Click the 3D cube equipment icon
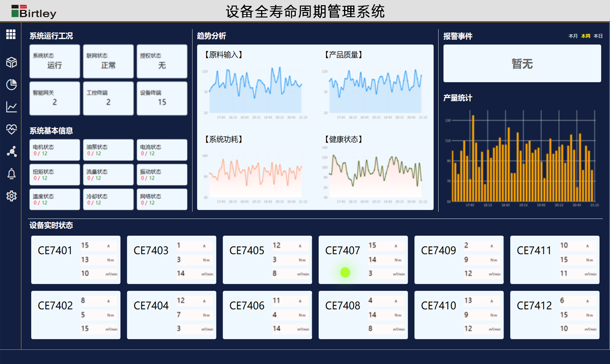The height and width of the screenshot is (364, 610). click(x=11, y=62)
